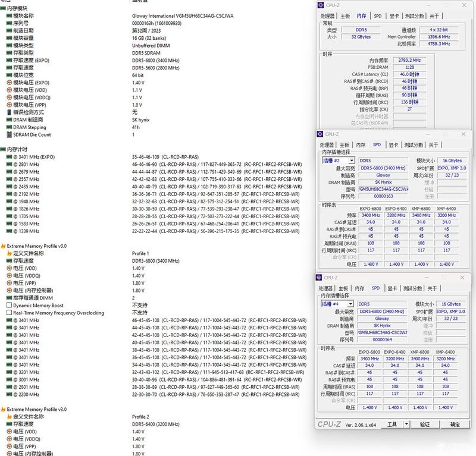Toggle the Dynamic Memory Boost checkbox
Screen dimensions: 476x456
click(9, 305)
